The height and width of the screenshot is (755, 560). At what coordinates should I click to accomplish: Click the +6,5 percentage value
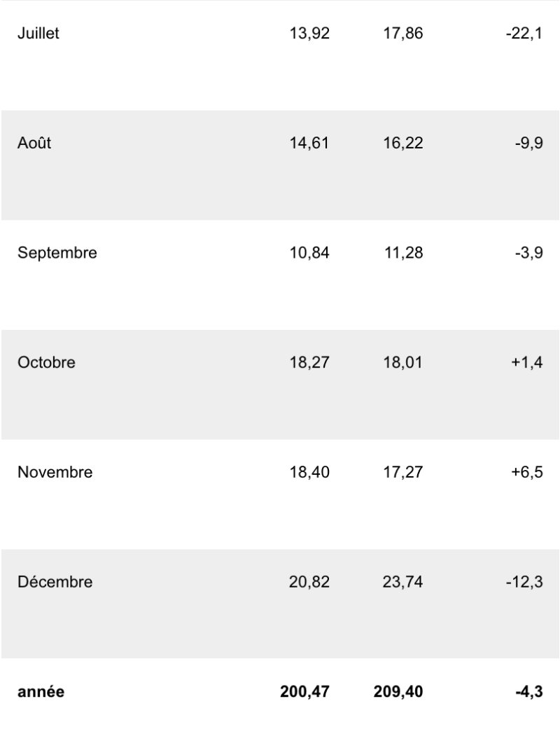527,473
